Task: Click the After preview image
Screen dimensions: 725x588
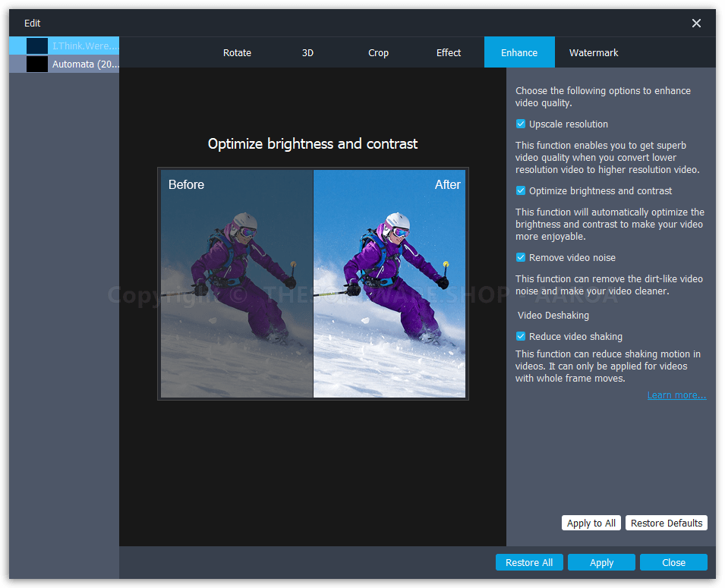Action: point(389,283)
